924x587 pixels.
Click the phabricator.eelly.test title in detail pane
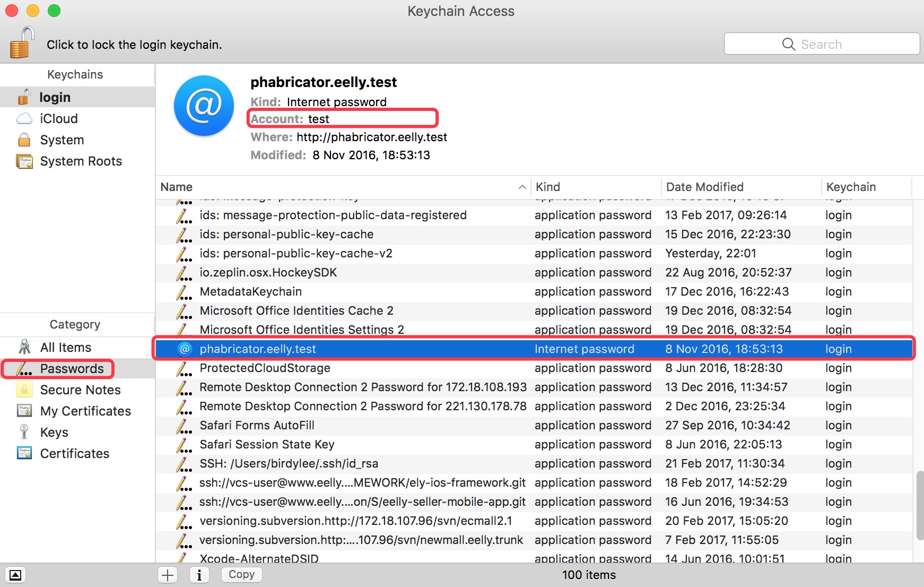324,82
